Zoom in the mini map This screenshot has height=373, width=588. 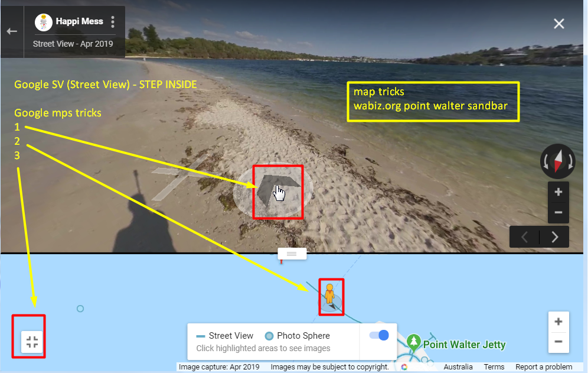pyautogui.click(x=558, y=322)
